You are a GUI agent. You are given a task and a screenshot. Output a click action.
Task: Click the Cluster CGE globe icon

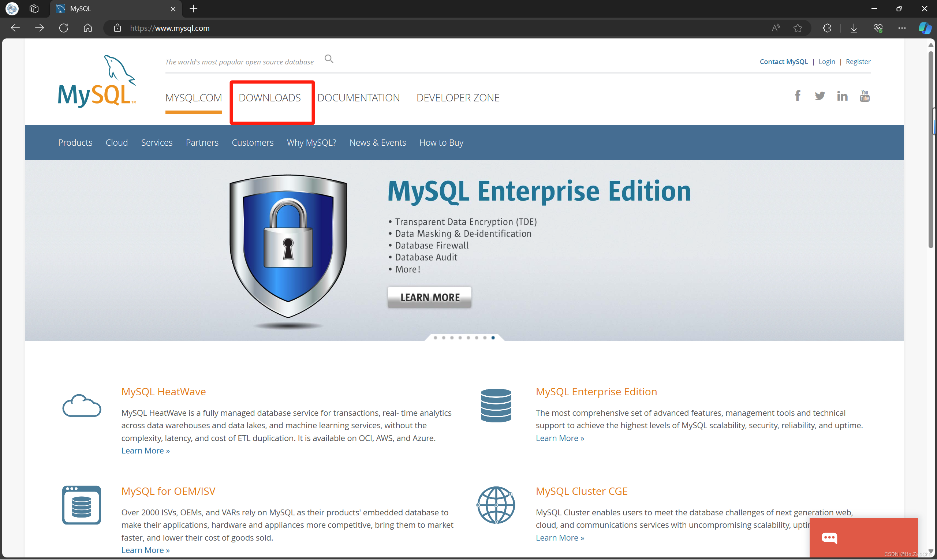tap(496, 505)
